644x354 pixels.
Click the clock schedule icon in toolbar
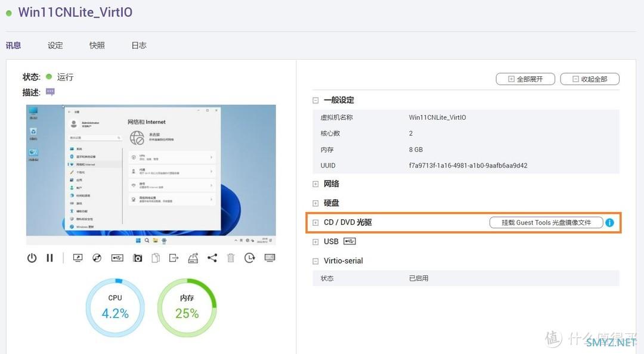coord(249,258)
